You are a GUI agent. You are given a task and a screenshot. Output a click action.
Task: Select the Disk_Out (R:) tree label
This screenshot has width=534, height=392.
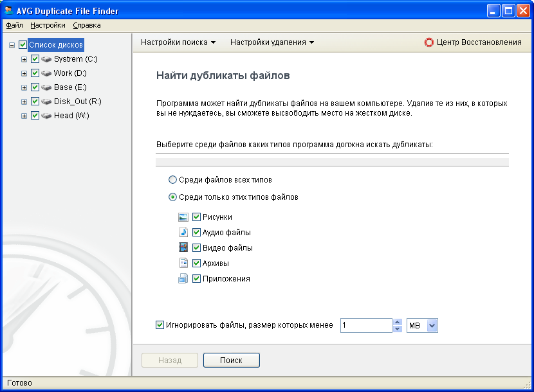coord(78,102)
